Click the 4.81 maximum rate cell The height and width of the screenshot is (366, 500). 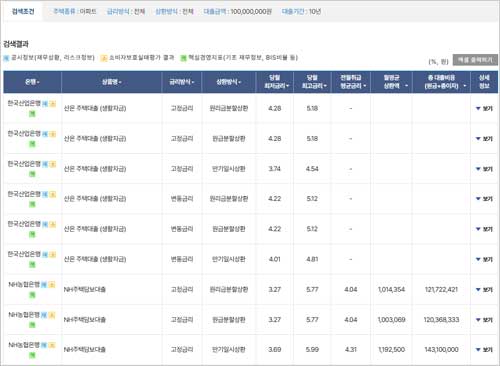(312, 259)
